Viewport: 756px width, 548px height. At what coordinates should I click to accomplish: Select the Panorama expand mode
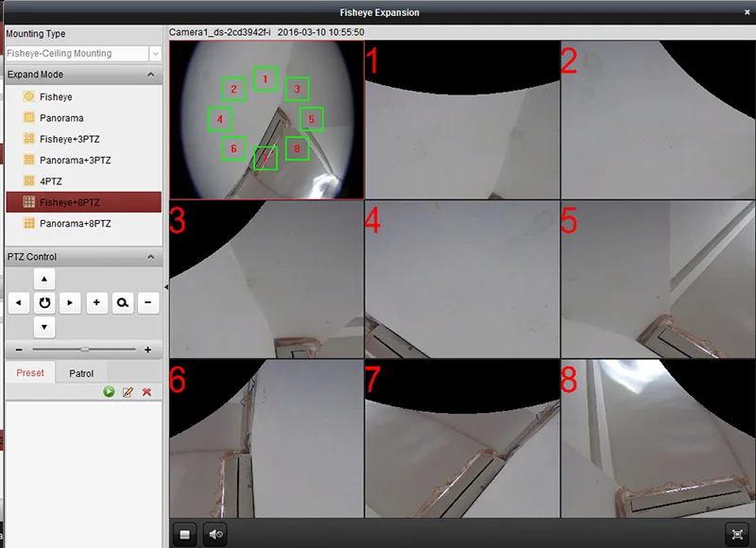click(83, 118)
